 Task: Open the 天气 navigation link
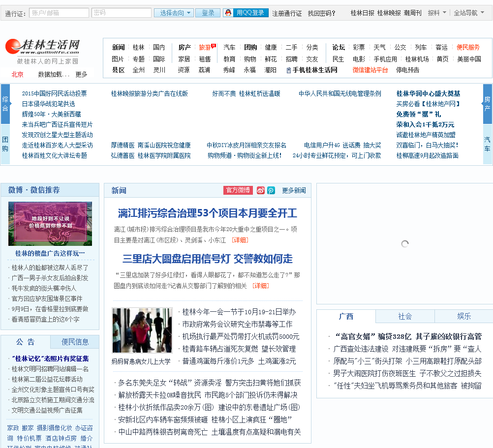379,47
